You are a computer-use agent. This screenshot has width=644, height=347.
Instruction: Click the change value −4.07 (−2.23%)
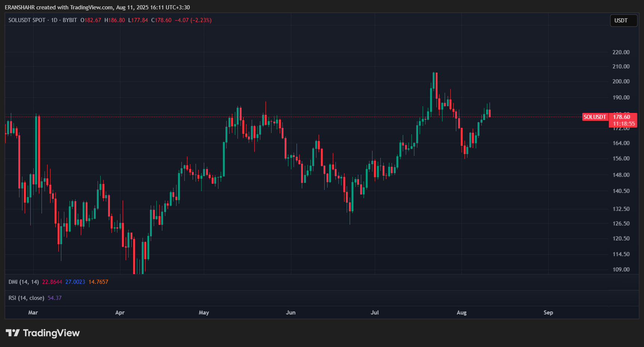(193, 20)
